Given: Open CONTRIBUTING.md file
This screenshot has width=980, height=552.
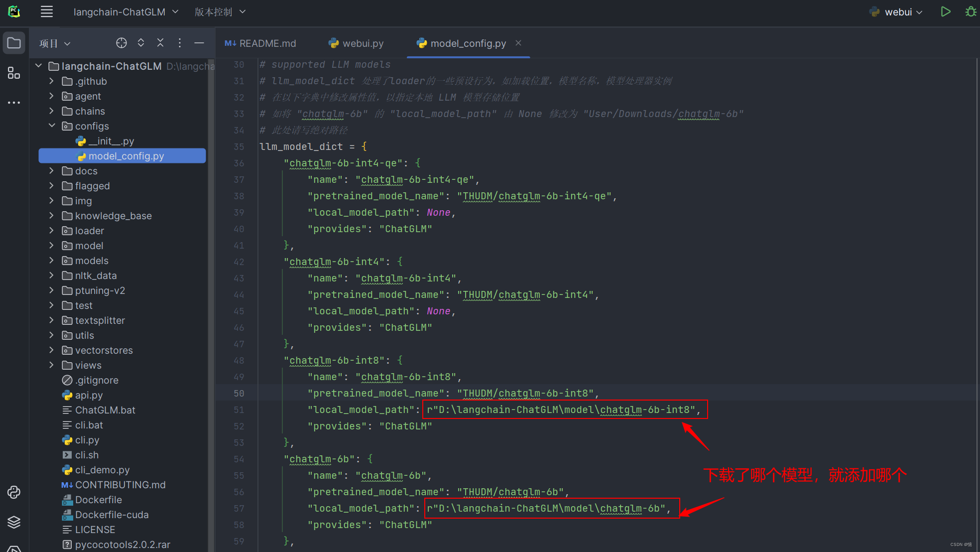Looking at the screenshot, I should 114,485.
